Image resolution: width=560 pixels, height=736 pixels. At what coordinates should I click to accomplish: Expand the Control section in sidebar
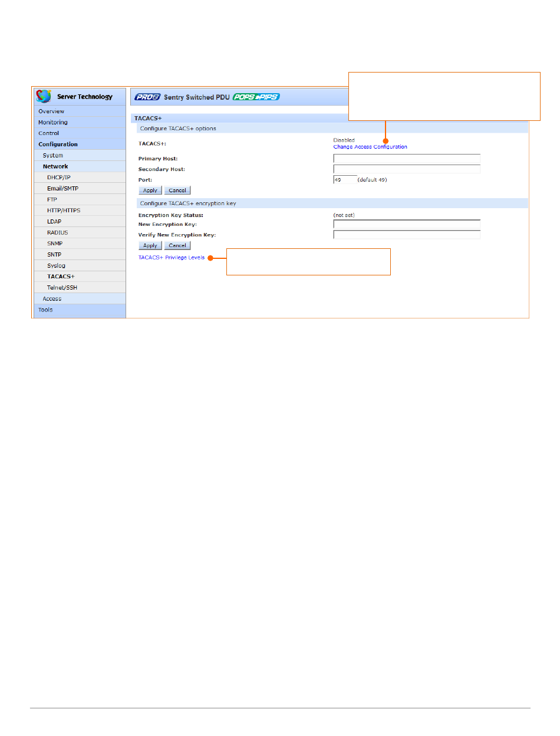click(x=48, y=133)
